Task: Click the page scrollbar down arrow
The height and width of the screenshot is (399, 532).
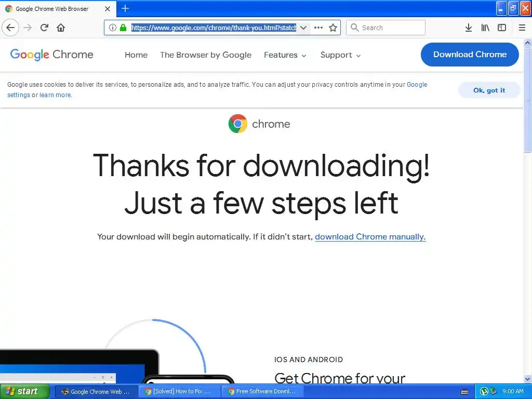Action: click(527, 379)
